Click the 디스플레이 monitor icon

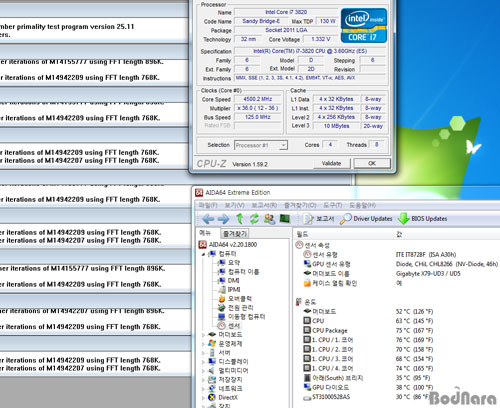(212, 361)
